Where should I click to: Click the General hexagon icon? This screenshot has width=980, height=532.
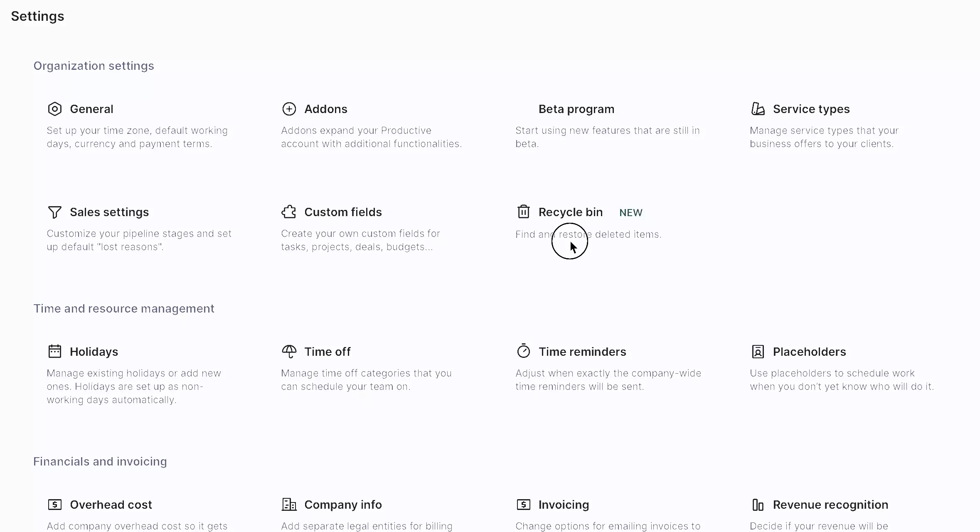pyautogui.click(x=55, y=109)
